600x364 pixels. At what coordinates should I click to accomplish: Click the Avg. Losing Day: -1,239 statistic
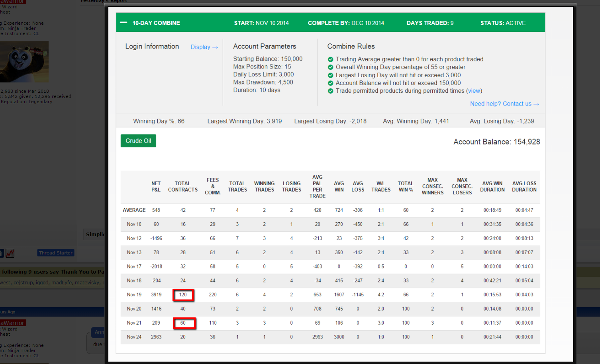point(502,121)
